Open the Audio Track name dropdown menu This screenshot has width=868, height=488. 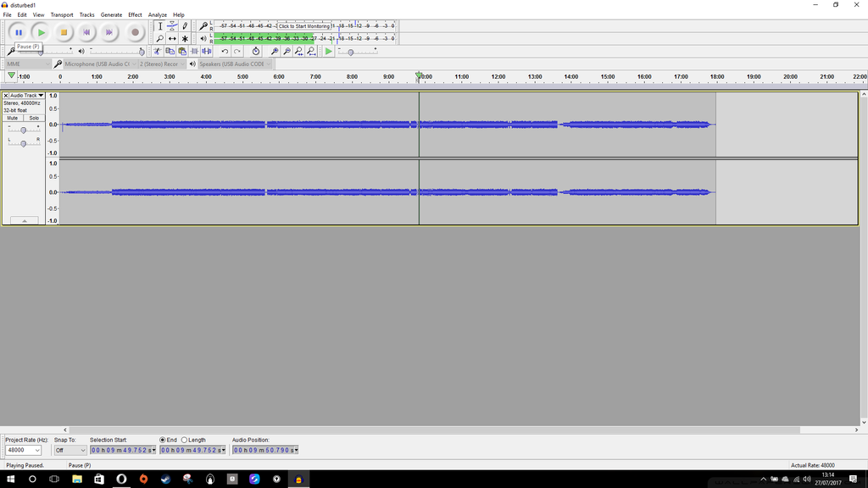tap(26, 96)
